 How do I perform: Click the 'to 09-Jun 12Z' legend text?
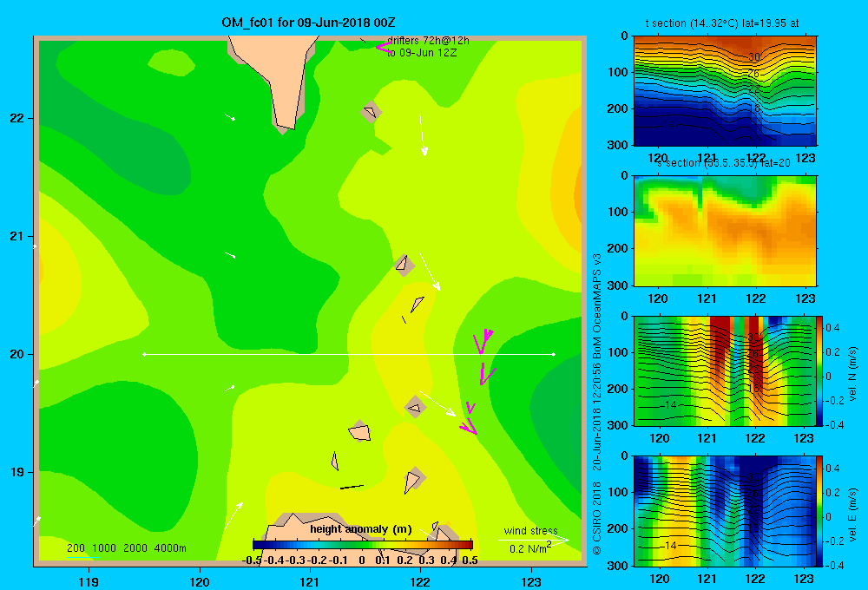pos(422,53)
